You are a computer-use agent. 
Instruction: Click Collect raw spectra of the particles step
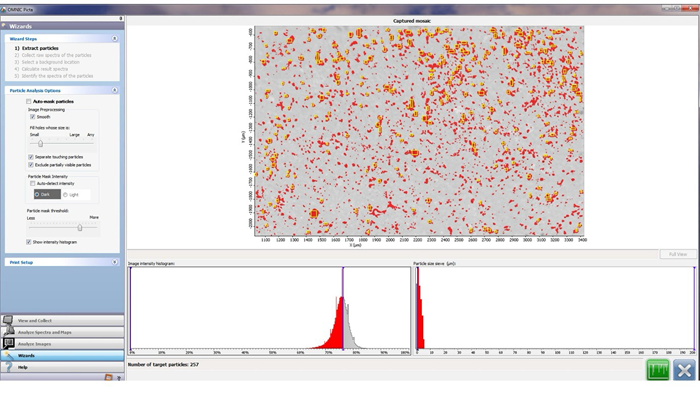tap(53, 55)
